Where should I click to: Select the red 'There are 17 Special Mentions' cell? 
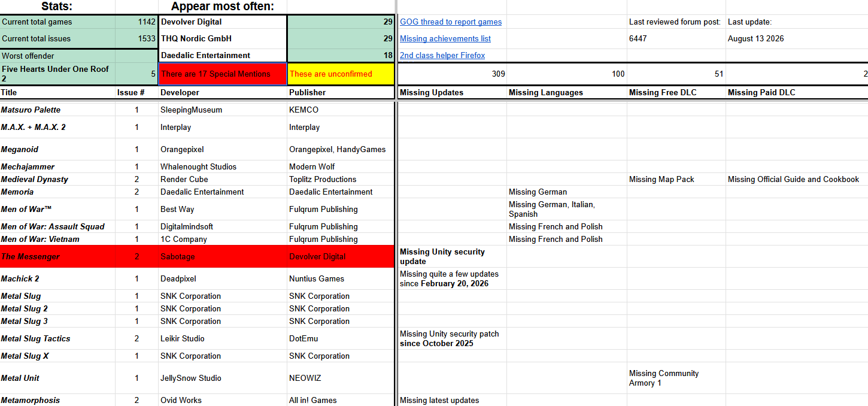pyautogui.click(x=223, y=74)
